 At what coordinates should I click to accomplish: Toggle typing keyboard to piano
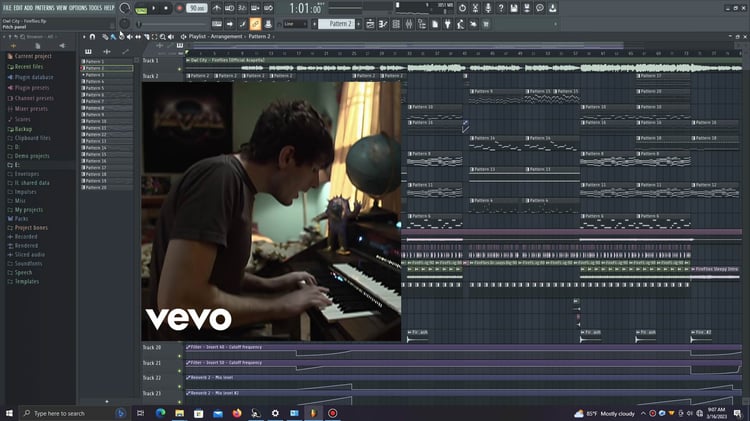click(x=217, y=24)
